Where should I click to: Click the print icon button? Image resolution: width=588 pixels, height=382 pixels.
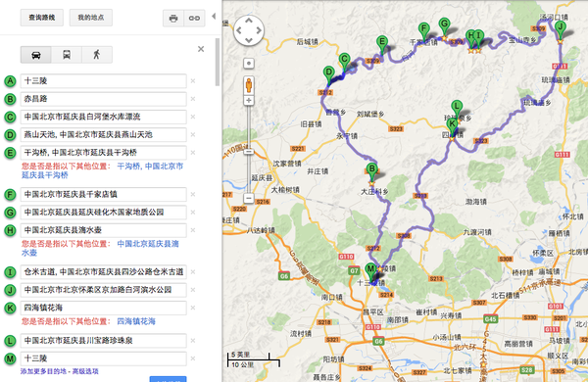click(x=173, y=18)
